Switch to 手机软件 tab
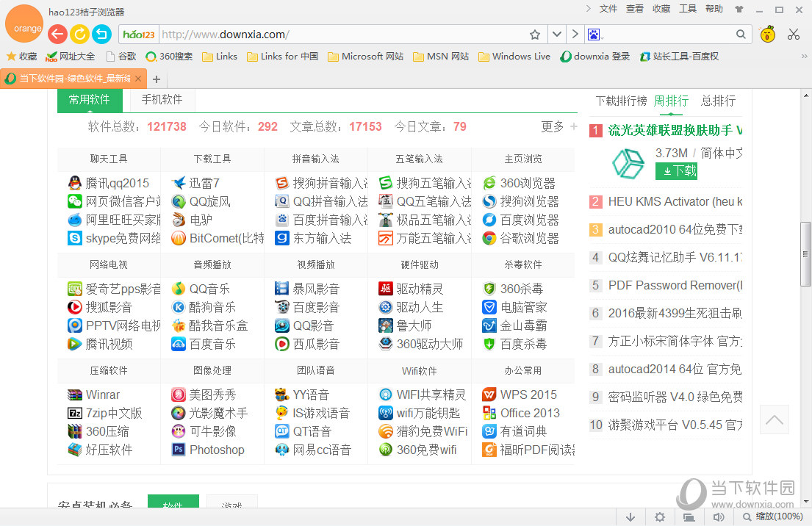The height and width of the screenshot is (526, 812). point(162,99)
